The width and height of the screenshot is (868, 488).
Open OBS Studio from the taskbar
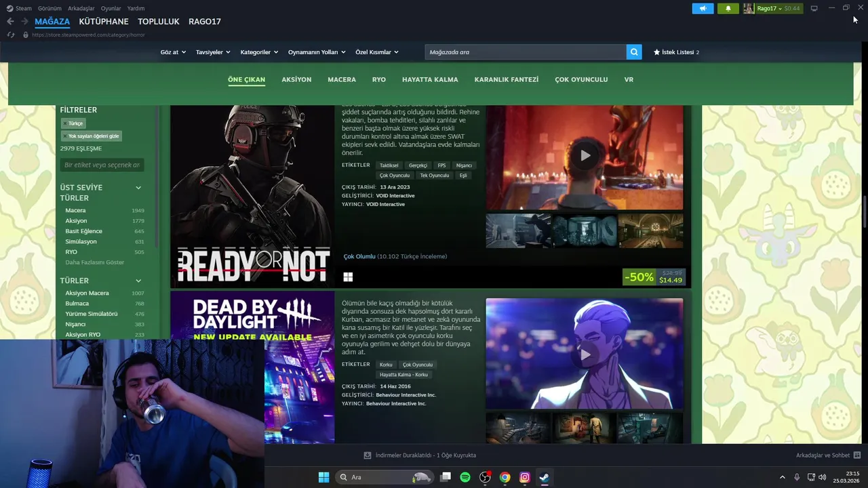(485, 477)
